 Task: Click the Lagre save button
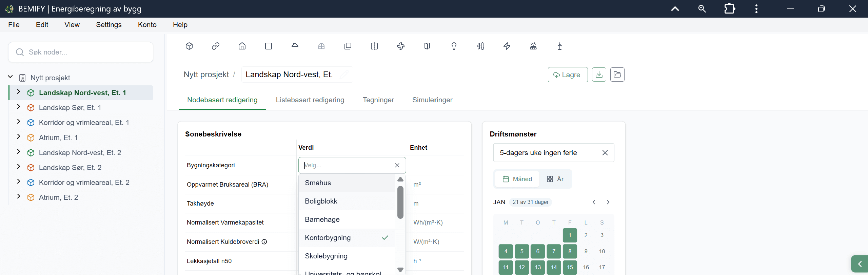point(568,75)
